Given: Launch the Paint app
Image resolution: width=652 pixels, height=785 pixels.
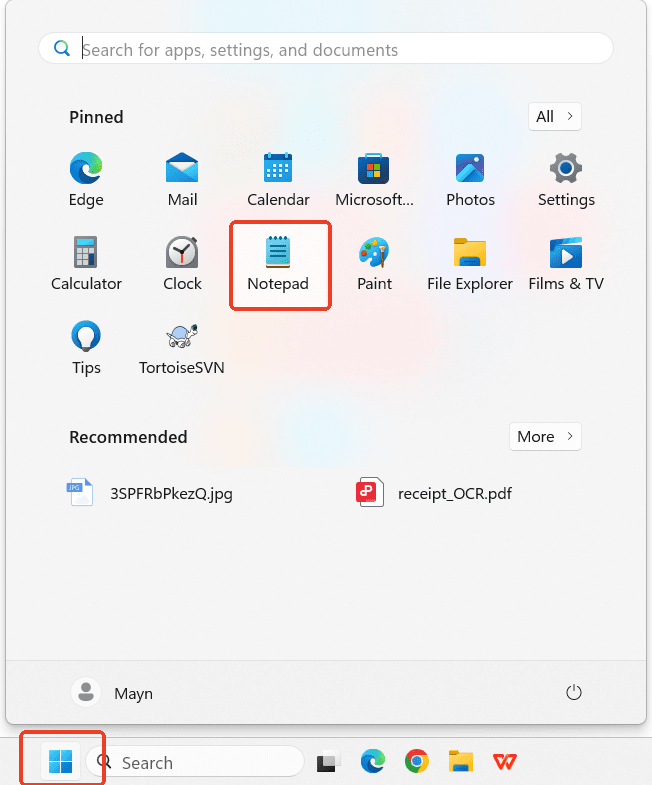Looking at the screenshot, I should [x=374, y=263].
